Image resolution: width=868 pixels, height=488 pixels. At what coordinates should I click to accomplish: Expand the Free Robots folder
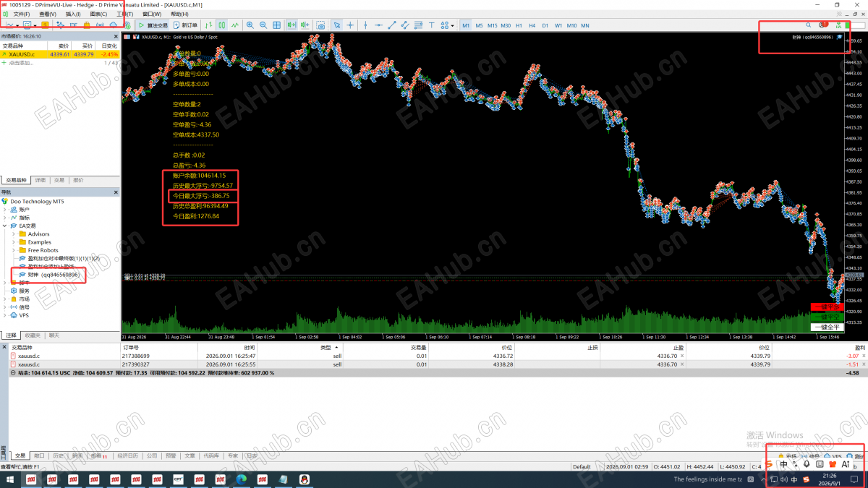click(13, 250)
